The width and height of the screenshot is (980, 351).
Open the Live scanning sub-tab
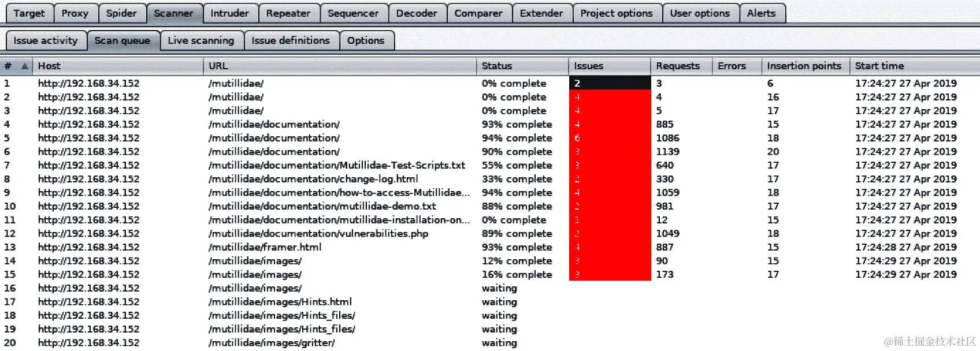201,40
